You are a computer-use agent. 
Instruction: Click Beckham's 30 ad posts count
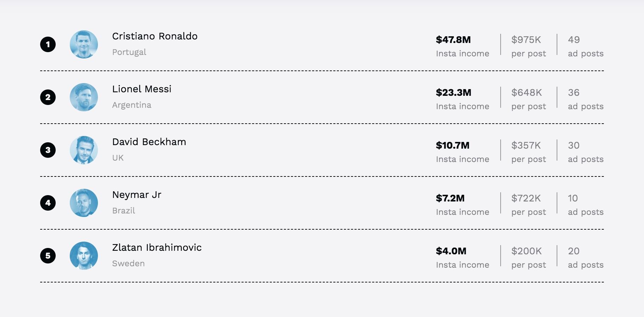[x=574, y=145]
